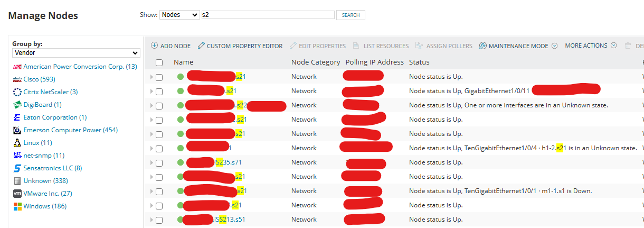Select the Cisco vendor icon
Viewport: 644px width, 228px height.
point(17,79)
